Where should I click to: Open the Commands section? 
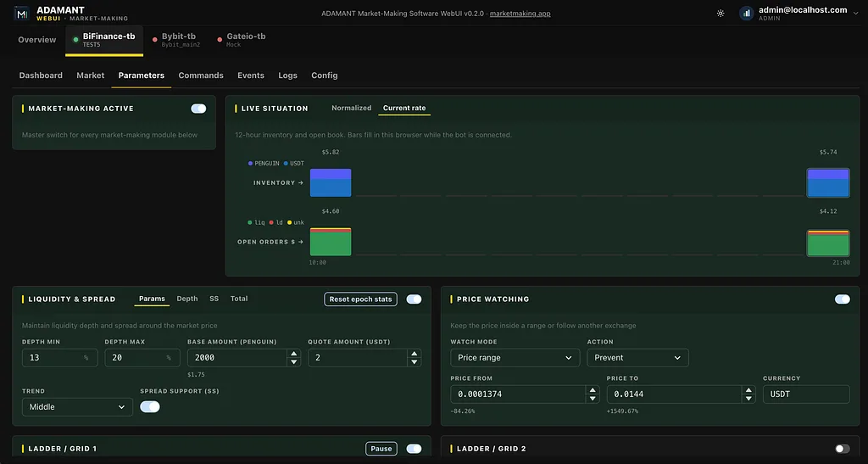pyautogui.click(x=201, y=75)
